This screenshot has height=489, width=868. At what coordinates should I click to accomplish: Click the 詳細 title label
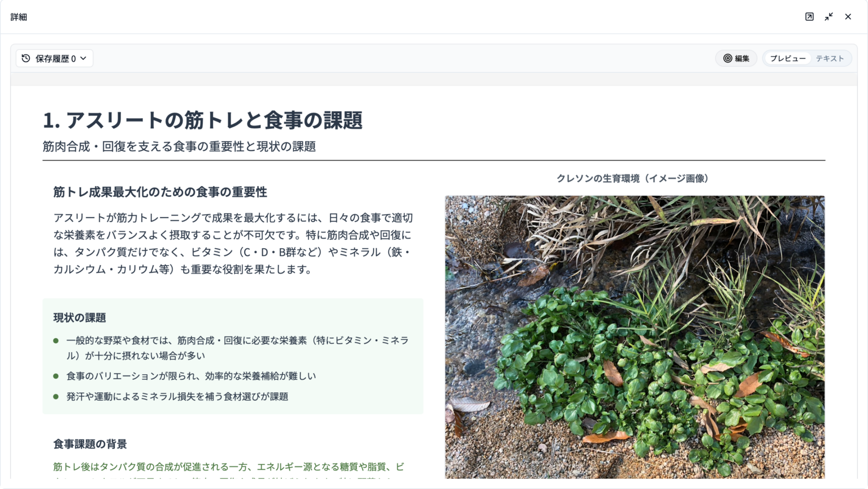pyautogui.click(x=19, y=16)
